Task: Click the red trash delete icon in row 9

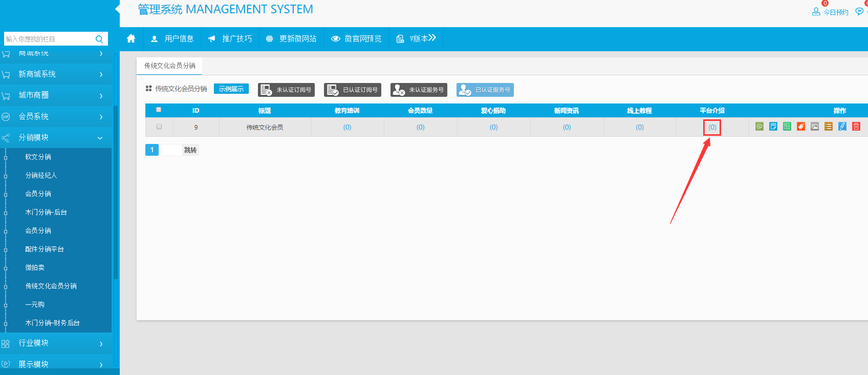Action: click(856, 127)
